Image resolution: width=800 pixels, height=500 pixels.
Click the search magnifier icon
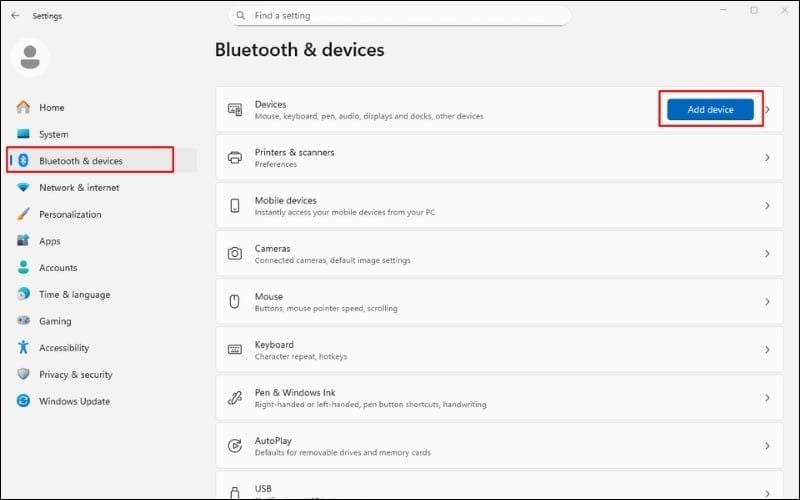(240, 16)
